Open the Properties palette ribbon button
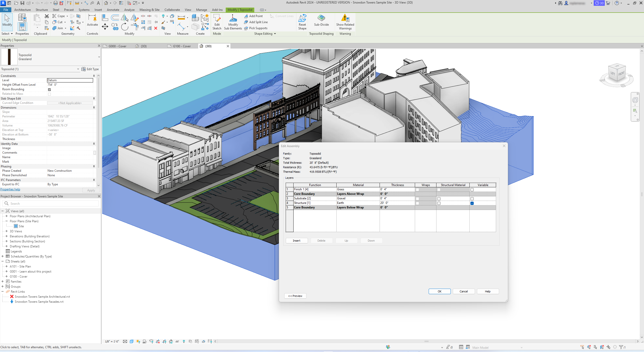The image size is (644, 352). coord(22,26)
